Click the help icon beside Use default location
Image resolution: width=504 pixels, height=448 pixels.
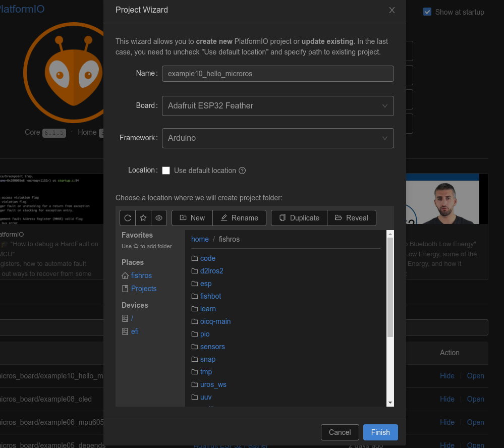242,171
